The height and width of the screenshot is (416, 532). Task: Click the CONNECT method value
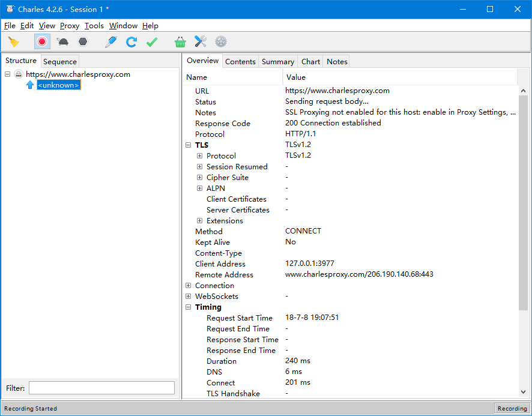point(303,231)
